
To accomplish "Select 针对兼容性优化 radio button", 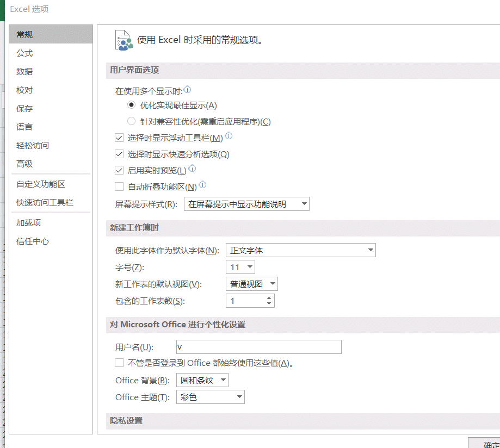I will pyautogui.click(x=131, y=121).
